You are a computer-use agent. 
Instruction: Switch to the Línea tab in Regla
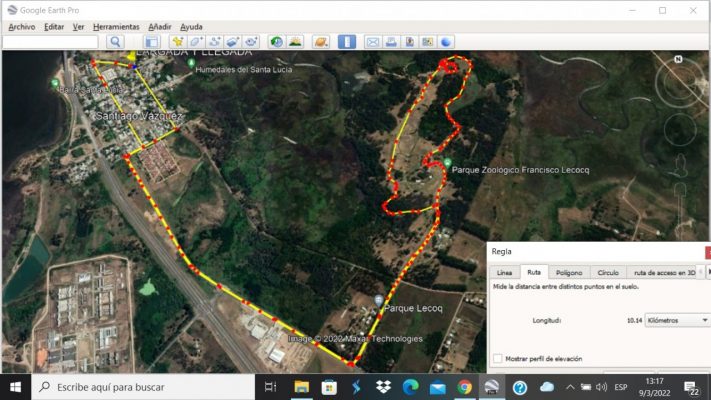(x=504, y=273)
